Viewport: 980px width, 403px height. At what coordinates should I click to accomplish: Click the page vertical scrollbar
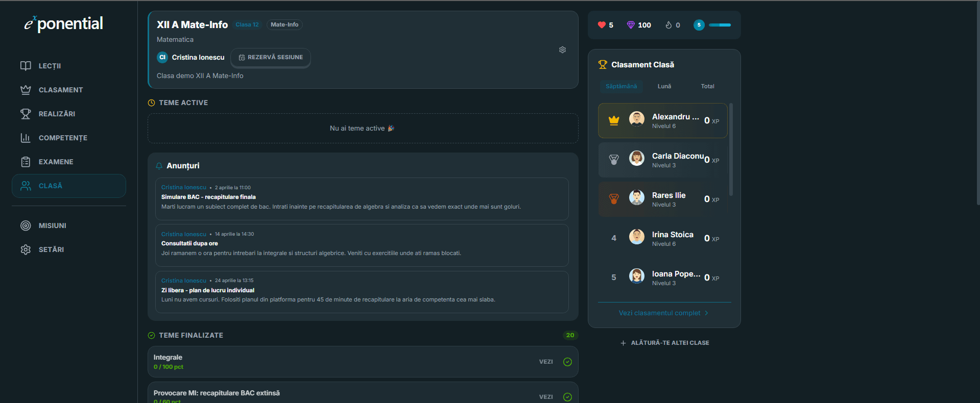pos(978,104)
